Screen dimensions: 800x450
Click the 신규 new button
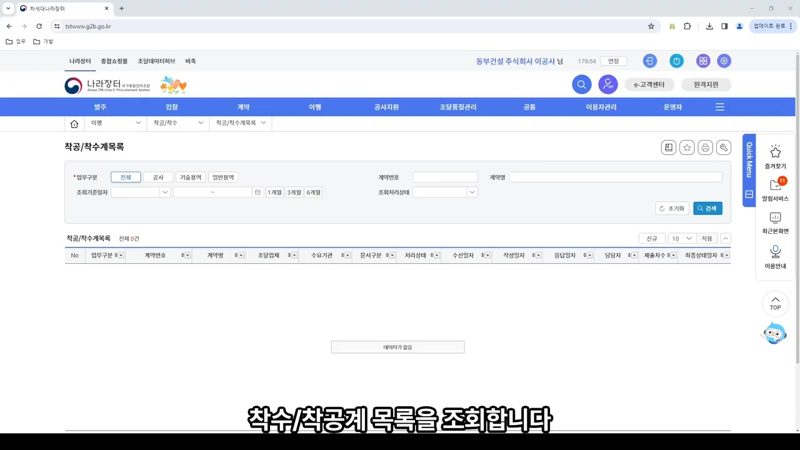click(652, 238)
